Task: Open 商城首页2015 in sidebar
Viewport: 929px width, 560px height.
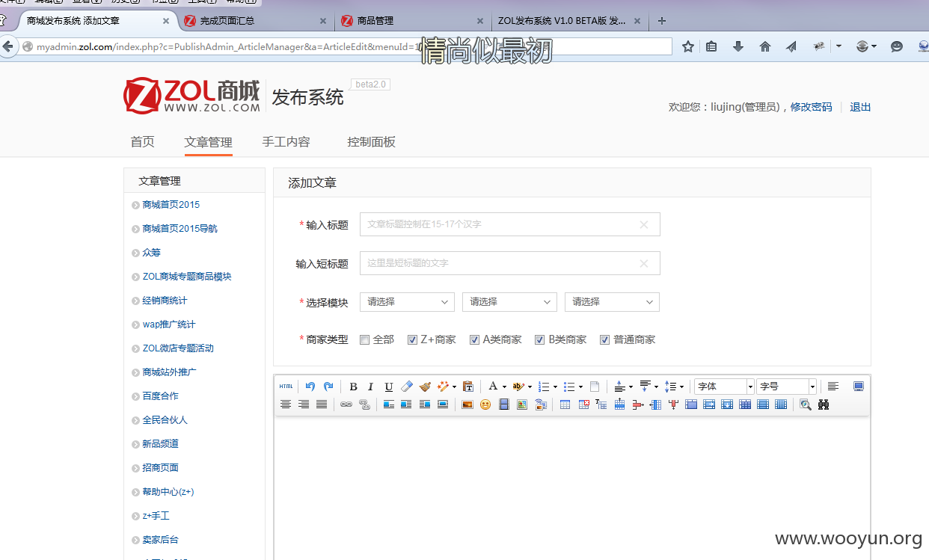Action: [171, 205]
